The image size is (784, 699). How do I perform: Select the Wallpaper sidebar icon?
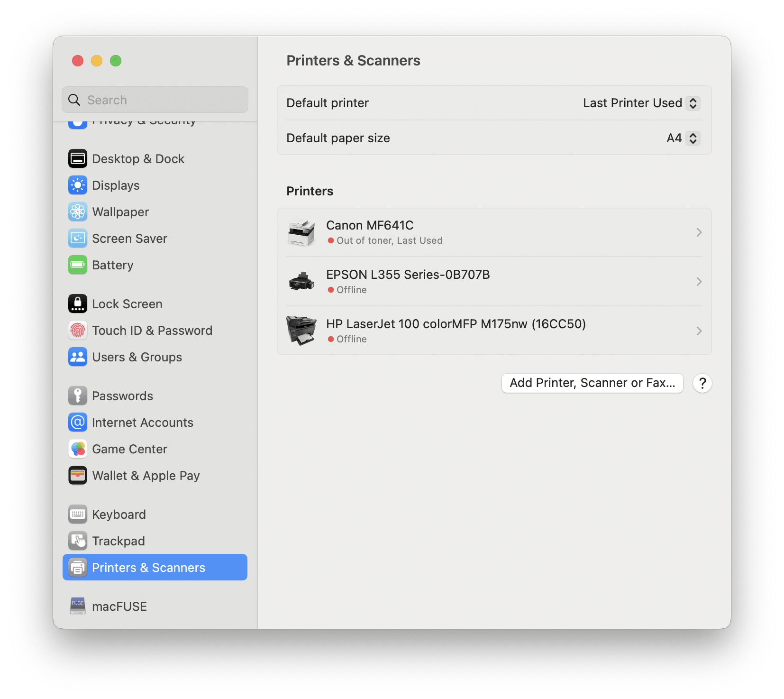pos(77,212)
